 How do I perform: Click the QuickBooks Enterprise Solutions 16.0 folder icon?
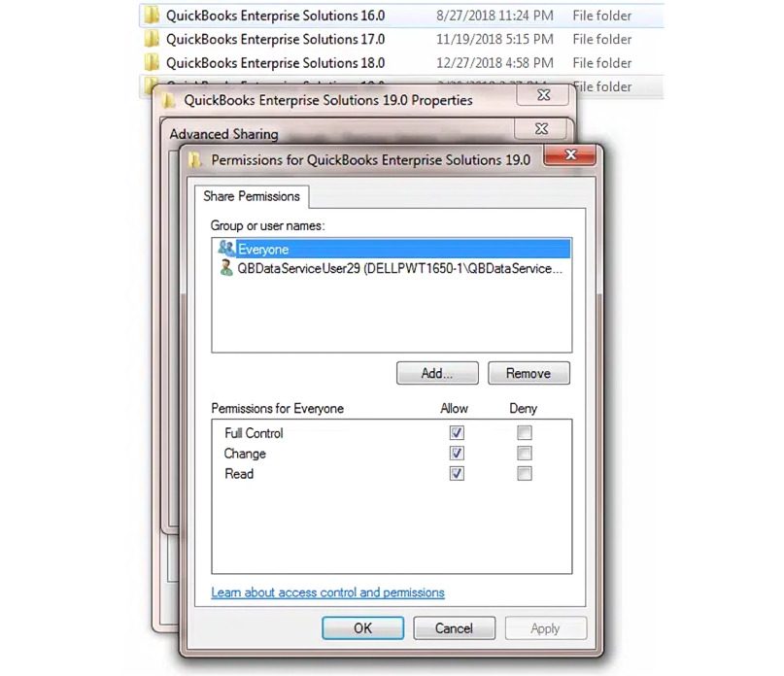[x=151, y=16]
